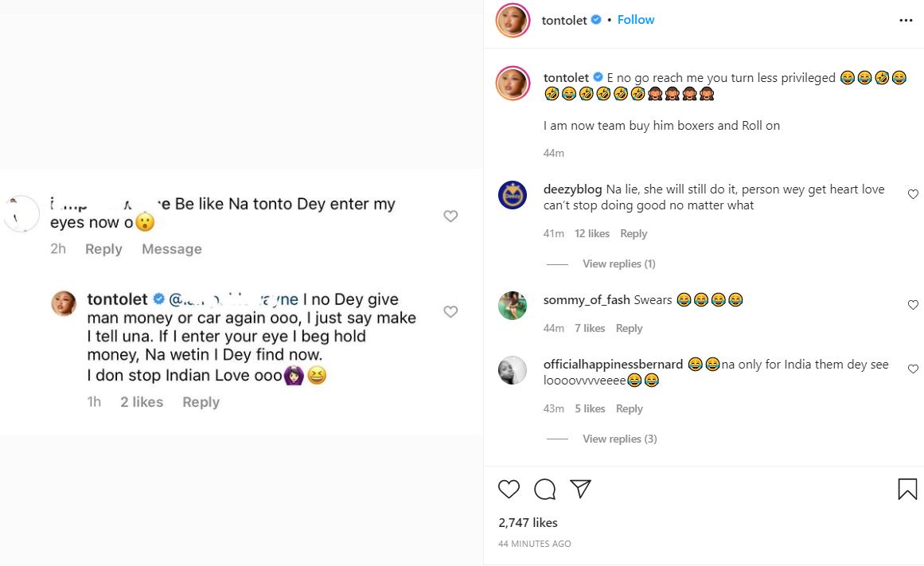Like deezyblog's comment
The image size is (924, 566).
point(913,194)
